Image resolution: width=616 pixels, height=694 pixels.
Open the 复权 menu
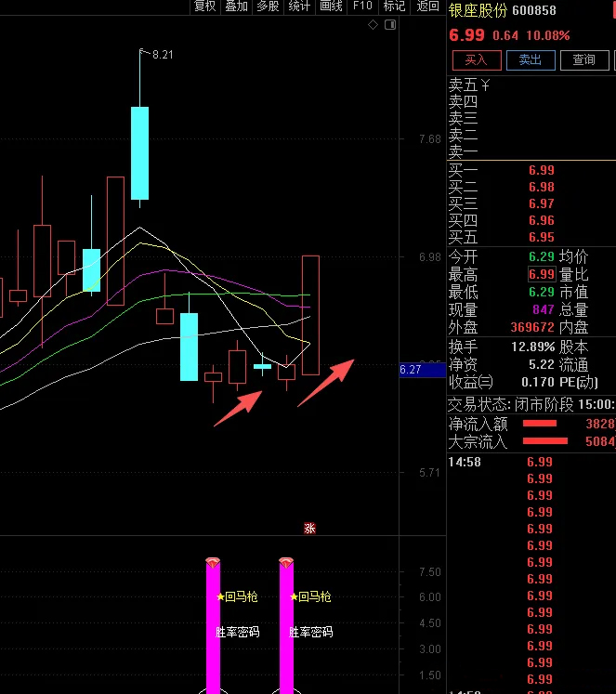204,7
